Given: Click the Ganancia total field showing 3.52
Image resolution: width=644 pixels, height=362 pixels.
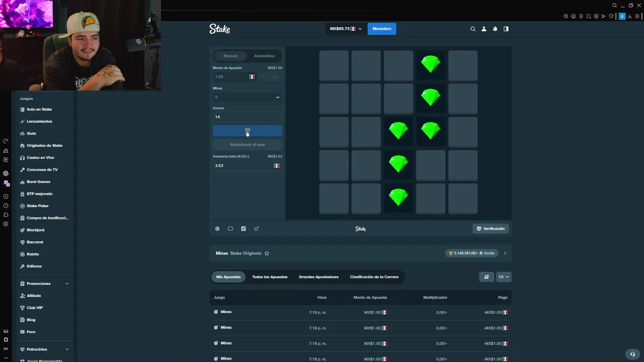Looking at the screenshot, I should [x=247, y=165].
